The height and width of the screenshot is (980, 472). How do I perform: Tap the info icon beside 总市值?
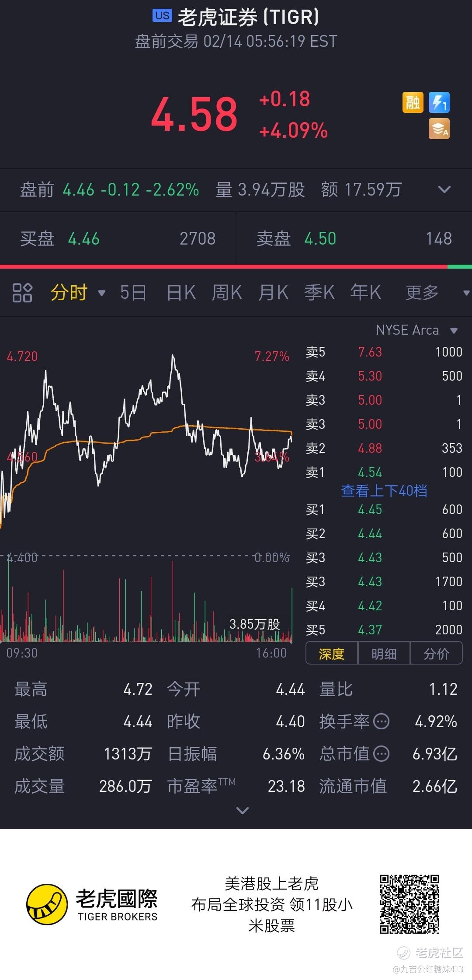coord(382,754)
